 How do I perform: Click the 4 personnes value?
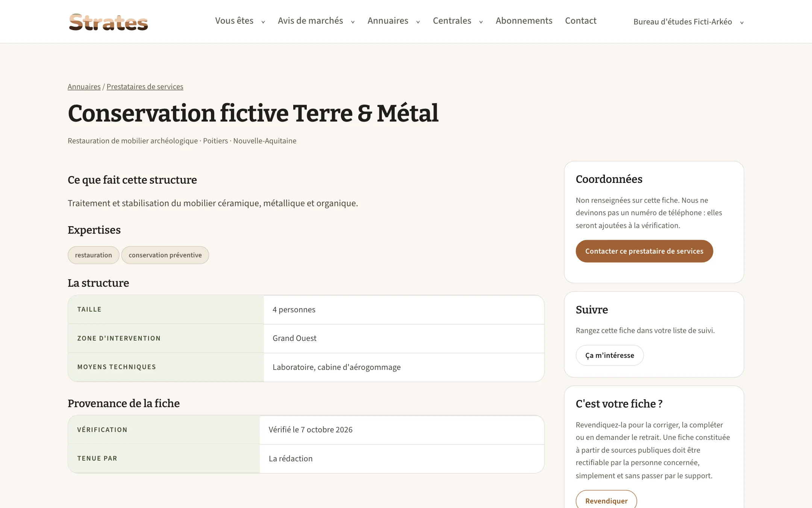404,310
